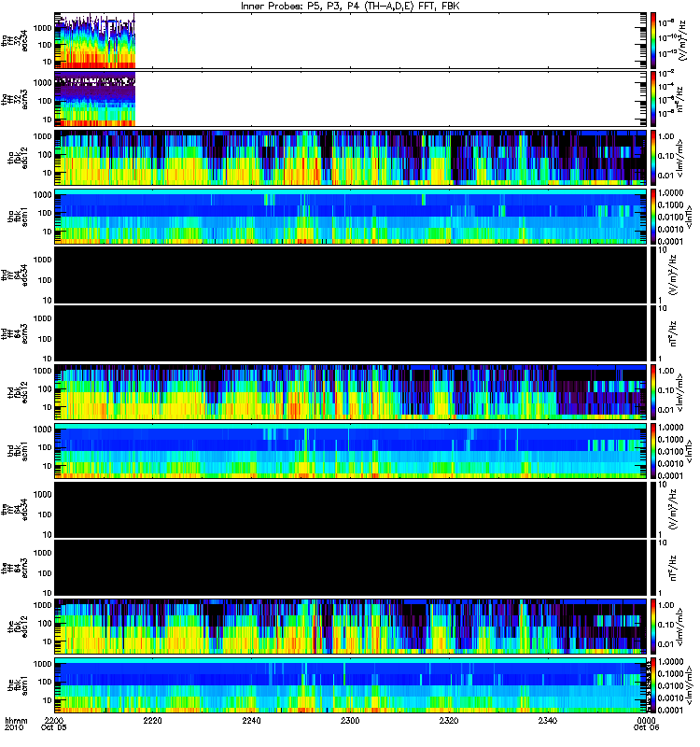
Task: Click color bar of the fff 64 edc34 panel
Action: [653, 509]
